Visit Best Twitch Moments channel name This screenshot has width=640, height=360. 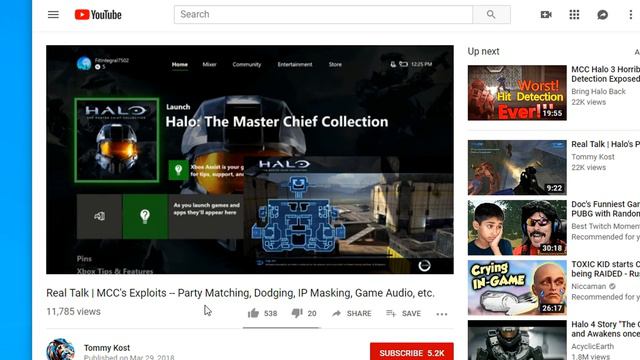point(606,226)
